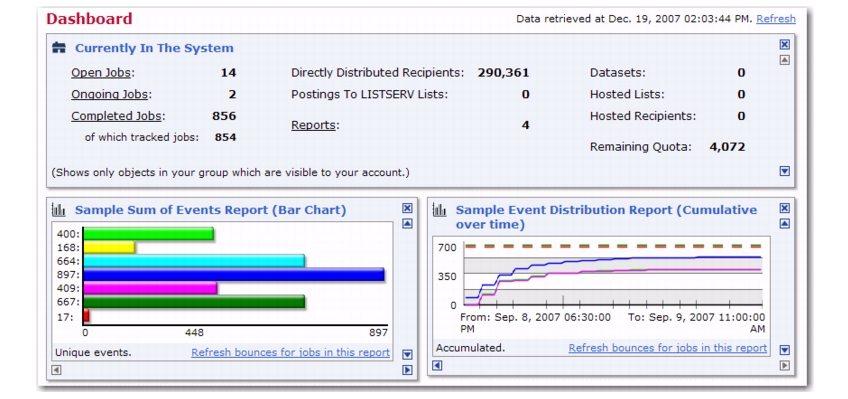Open the Open Jobs link
The image size is (848, 399).
[102, 73]
